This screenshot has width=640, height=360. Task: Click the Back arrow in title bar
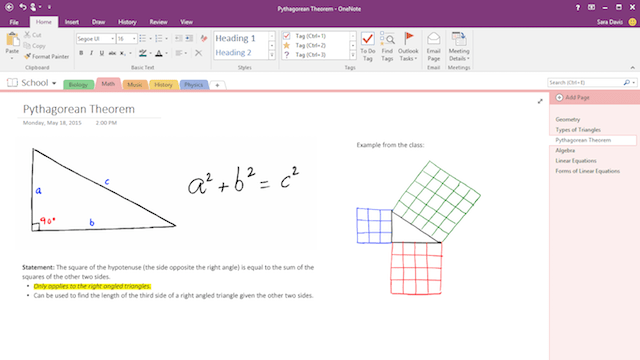pos(9,7)
